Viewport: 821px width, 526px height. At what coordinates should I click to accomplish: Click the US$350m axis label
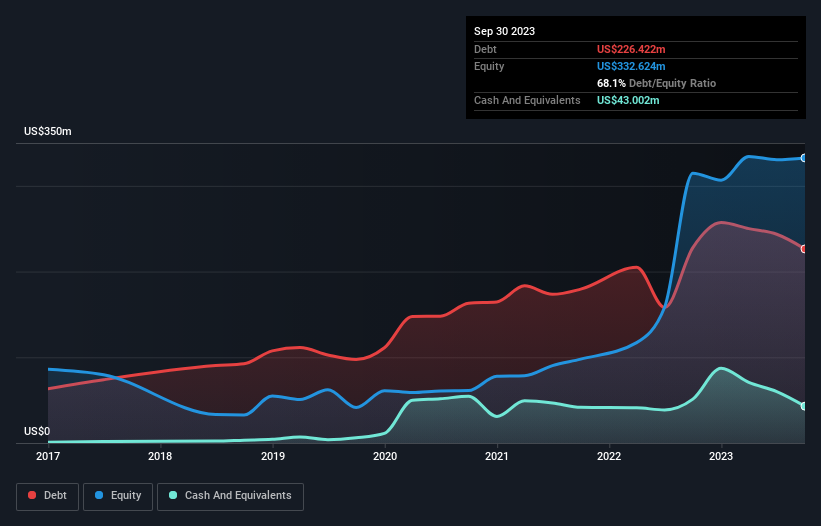pyautogui.click(x=48, y=131)
